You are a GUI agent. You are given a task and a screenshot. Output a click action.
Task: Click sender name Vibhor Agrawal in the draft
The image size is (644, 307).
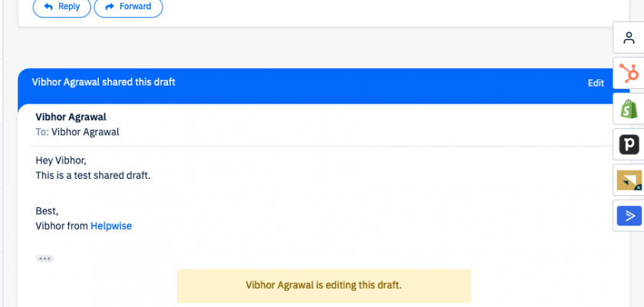click(71, 117)
